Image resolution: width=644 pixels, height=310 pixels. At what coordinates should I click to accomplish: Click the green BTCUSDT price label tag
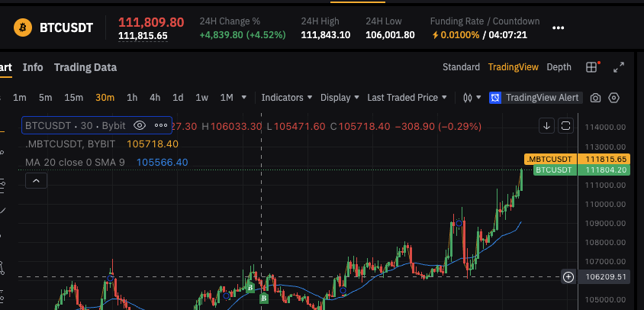tap(555, 170)
